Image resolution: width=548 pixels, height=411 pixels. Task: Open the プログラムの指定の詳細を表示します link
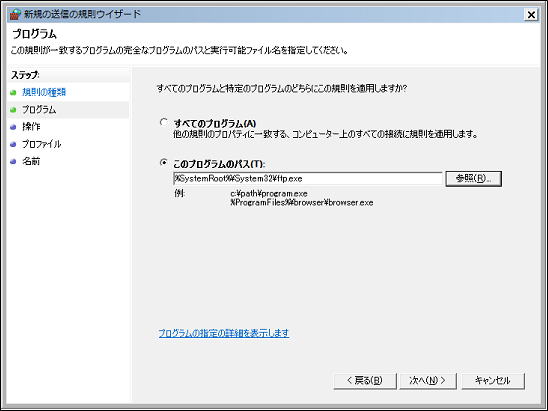224,333
